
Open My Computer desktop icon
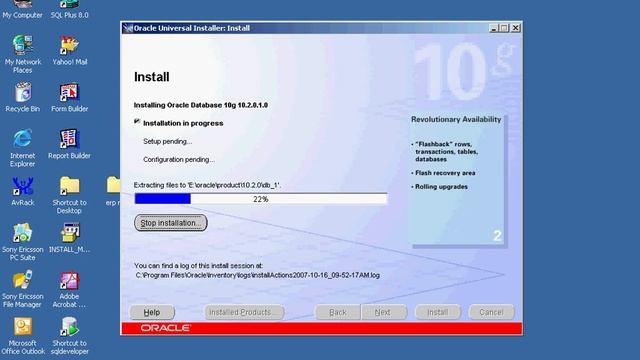click(x=22, y=10)
